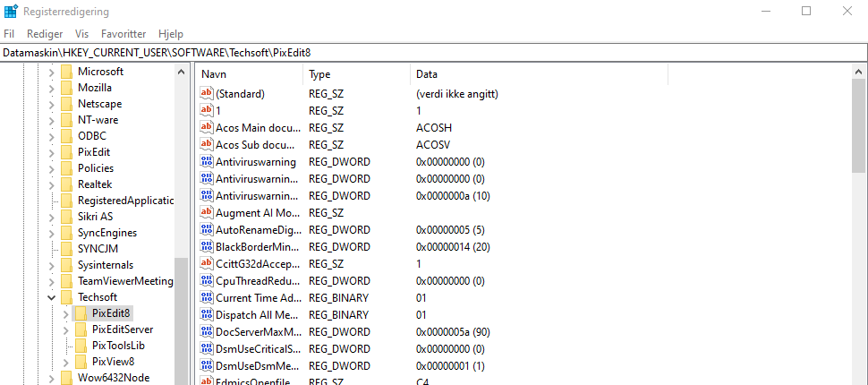868x385 pixels.
Task: Click the string icon for value 1
Action: pyautogui.click(x=207, y=110)
